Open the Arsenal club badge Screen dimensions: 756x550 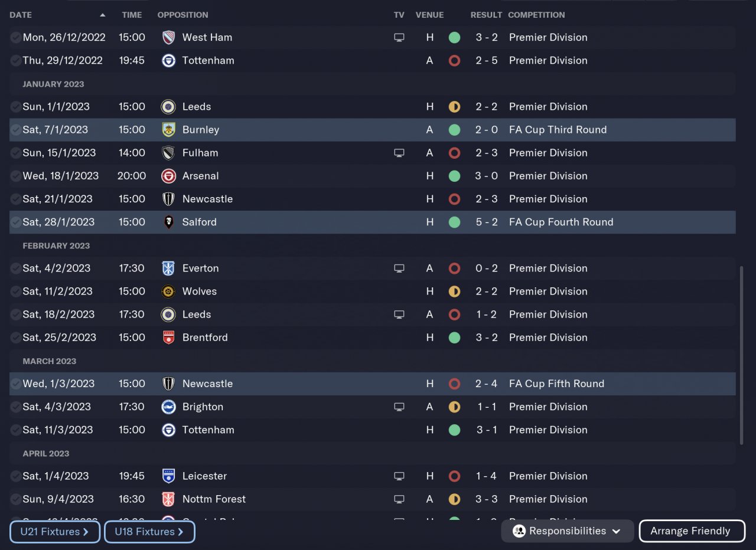[x=168, y=176]
